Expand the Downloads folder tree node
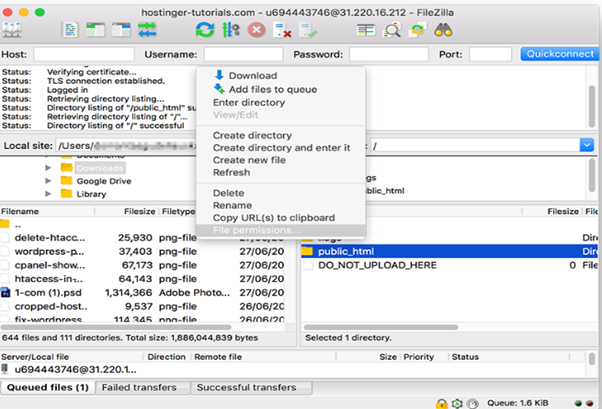Screen dimensions: 602x409 coord(48,167)
